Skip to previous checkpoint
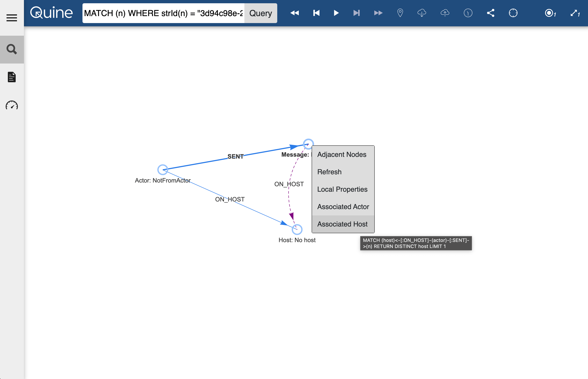 coord(316,13)
